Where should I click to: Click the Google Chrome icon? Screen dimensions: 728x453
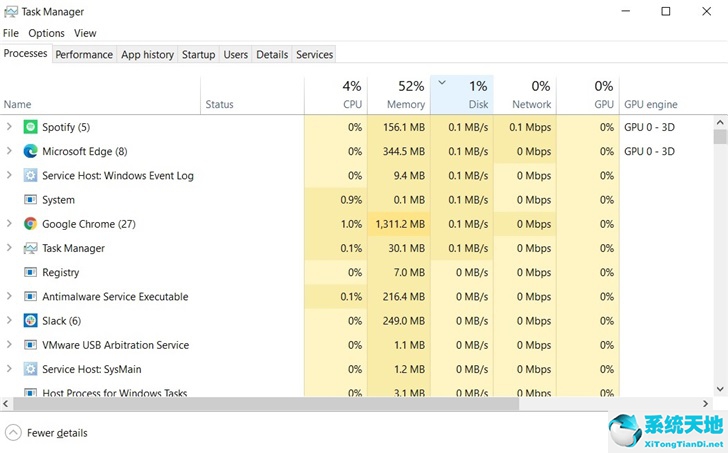[x=30, y=224]
